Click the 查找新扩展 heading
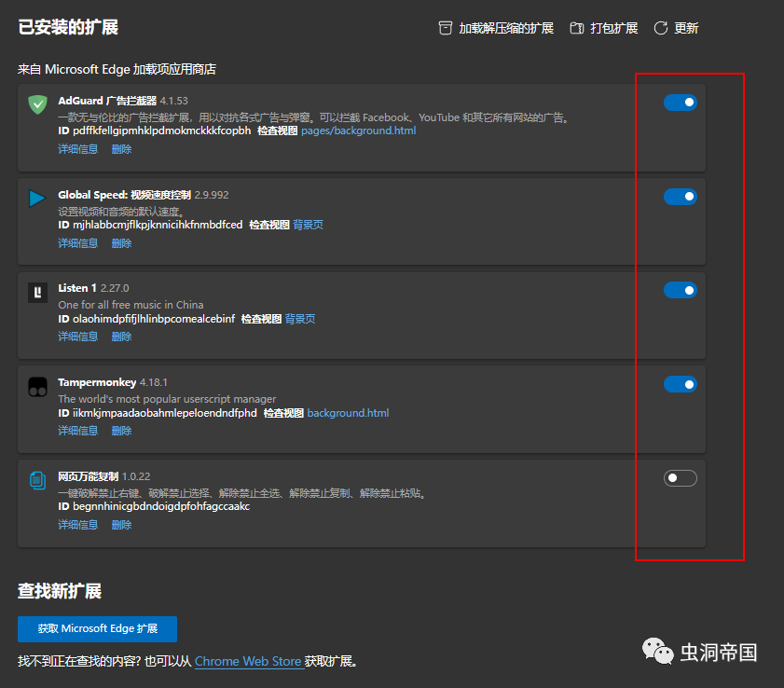This screenshot has height=688, width=784. (60, 591)
